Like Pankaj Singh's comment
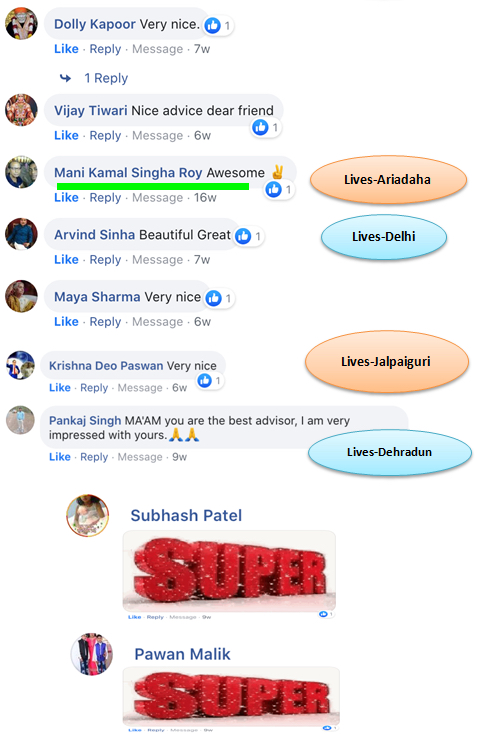478x734 pixels. click(x=60, y=457)
